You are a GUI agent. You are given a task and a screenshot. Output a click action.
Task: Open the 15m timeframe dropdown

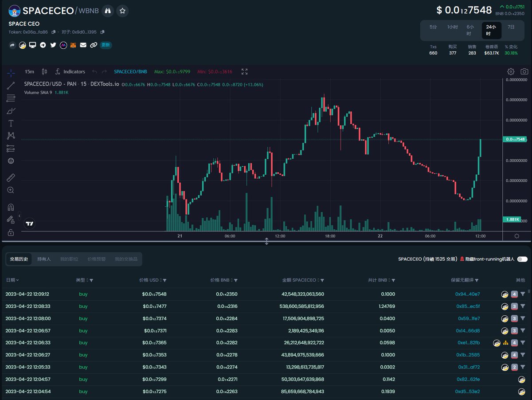(29, 71)
